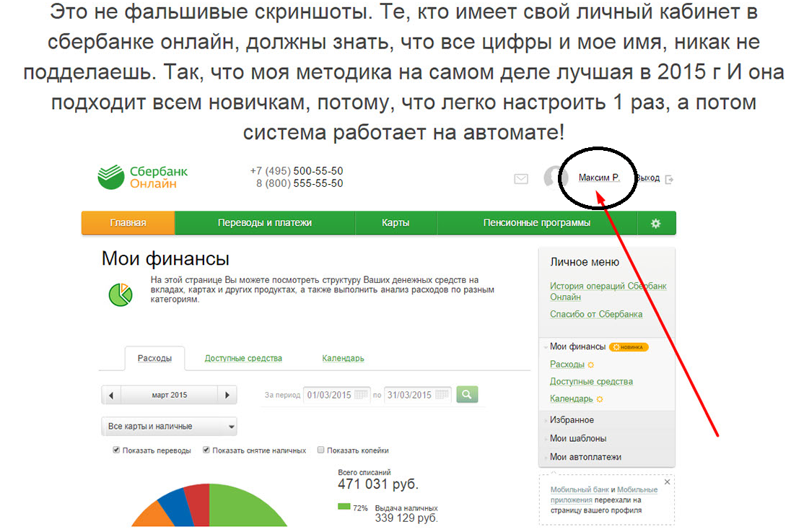Expand Мои шаблоны section
The height and width of the screenshot is (532, 791).
[x=577, y=439]
